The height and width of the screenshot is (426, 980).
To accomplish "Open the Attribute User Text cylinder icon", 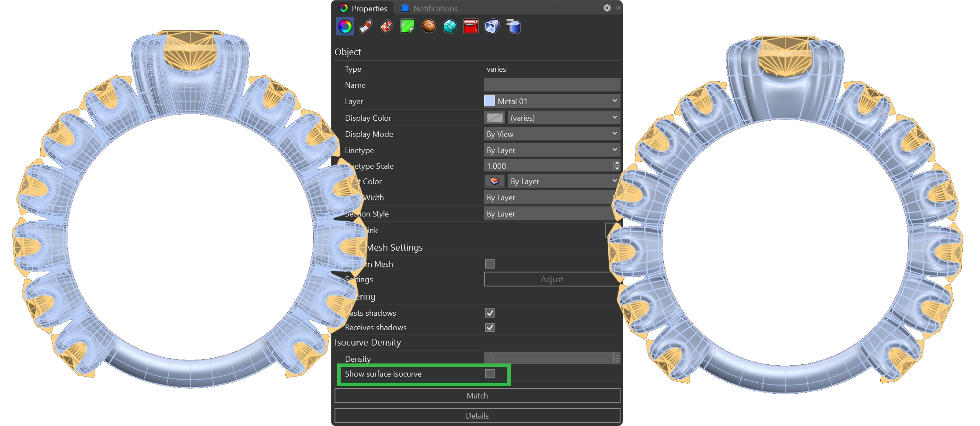I will [513, 27].
